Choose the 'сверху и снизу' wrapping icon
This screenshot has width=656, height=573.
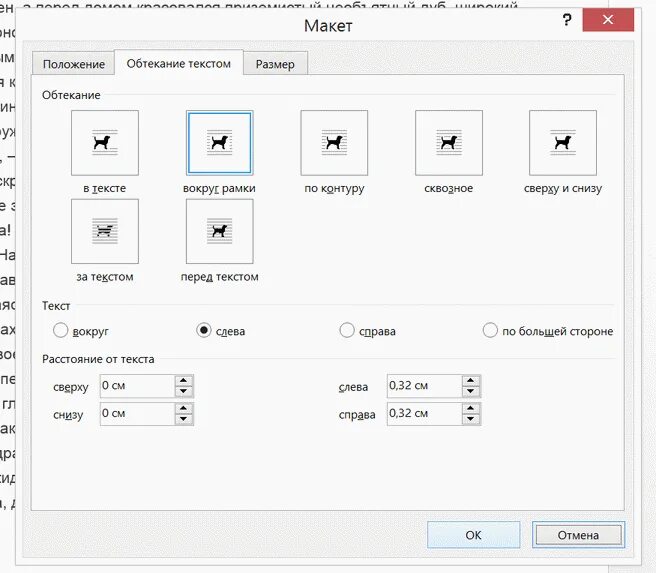pyautogui.click(x=563, y=143)
